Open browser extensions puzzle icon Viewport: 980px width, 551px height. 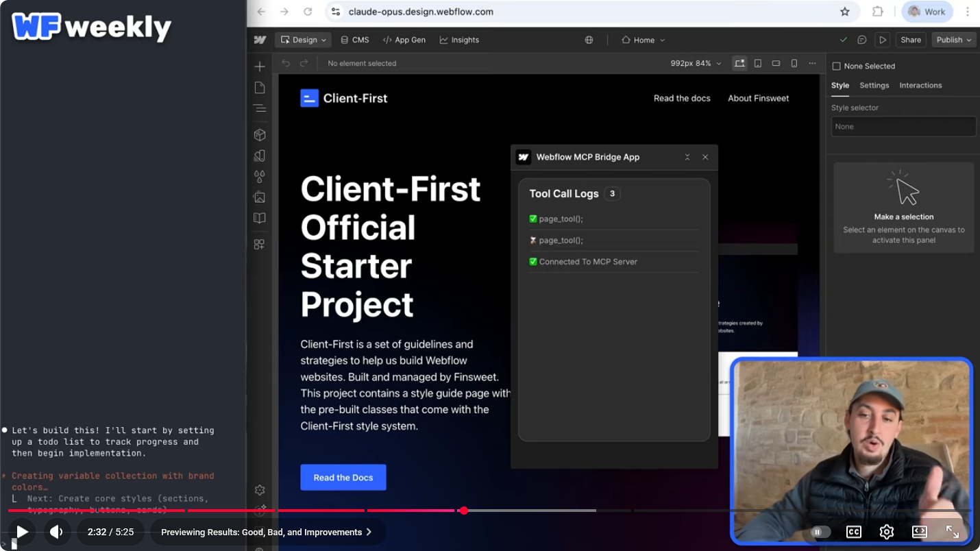tap(877, 12)
